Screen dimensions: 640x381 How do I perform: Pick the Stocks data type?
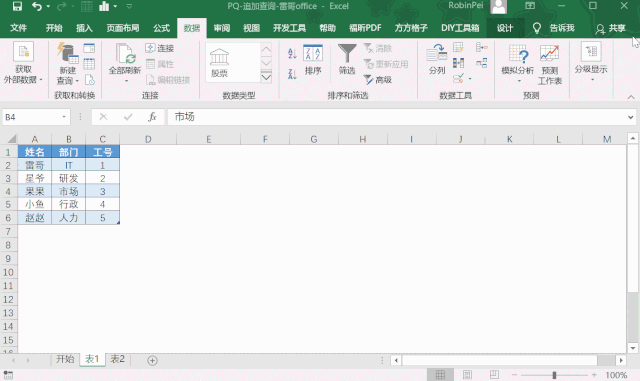pyautogui.click(x=219, y=62)
